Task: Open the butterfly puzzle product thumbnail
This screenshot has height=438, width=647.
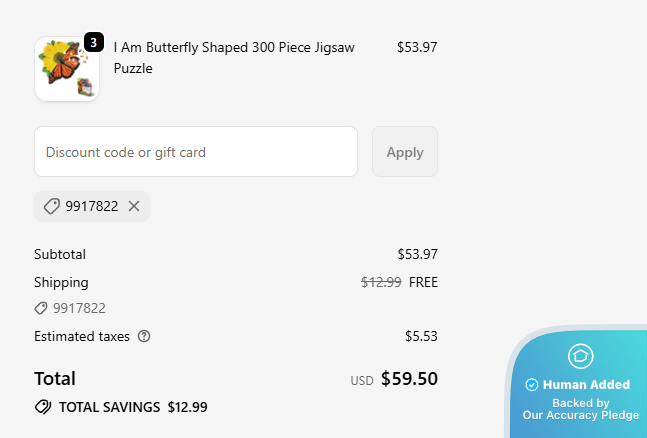Action: click(x=66, y=68)
